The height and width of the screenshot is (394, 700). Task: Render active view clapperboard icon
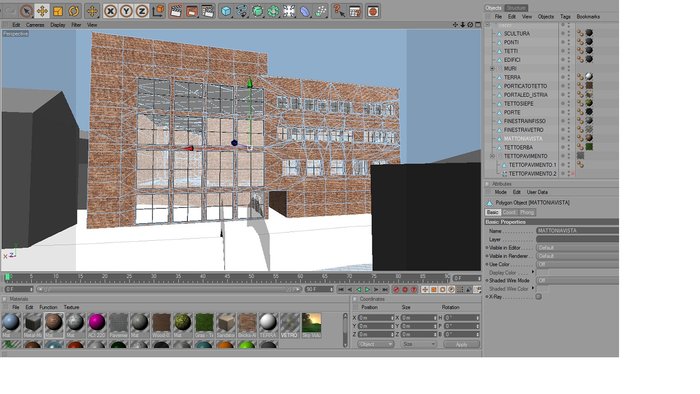pos(176,11)
